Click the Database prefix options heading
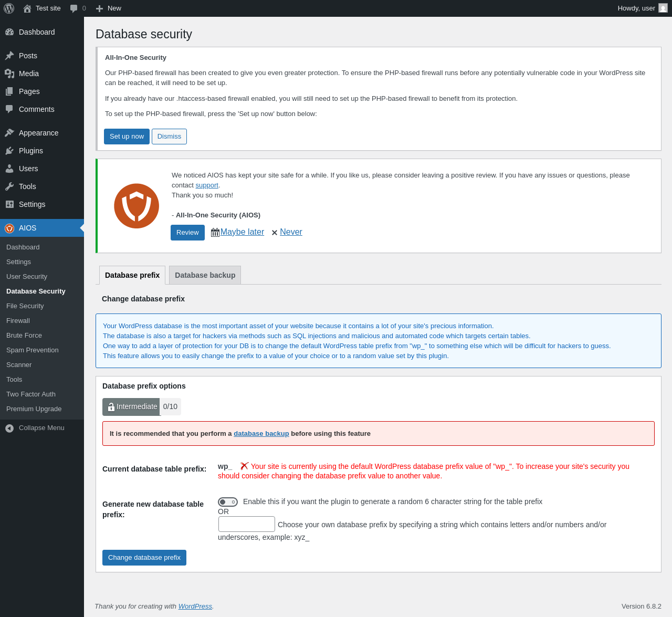The width and height of the screenshot is (672, 617). (144, 386)
